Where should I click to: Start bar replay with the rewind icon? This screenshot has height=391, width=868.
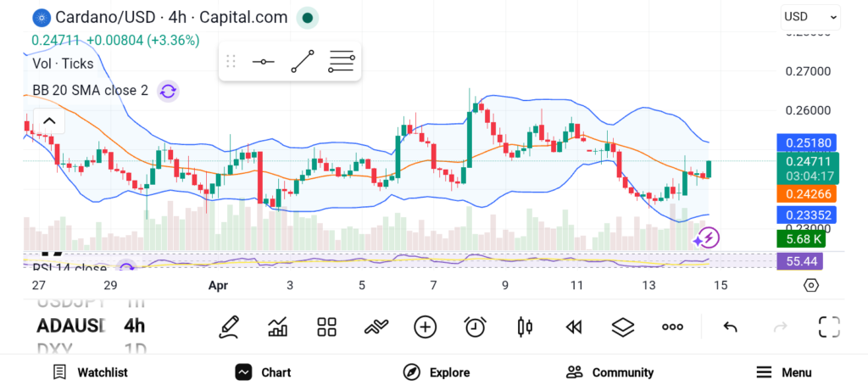point(574,327)
